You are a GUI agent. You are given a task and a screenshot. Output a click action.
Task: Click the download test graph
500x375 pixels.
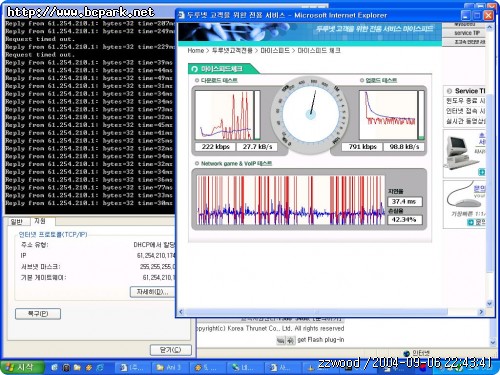(x=224, y=115)
